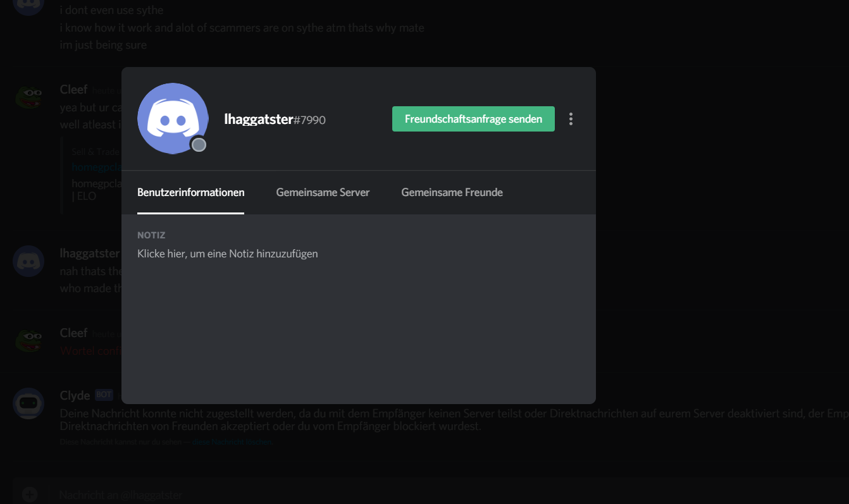Click the 'diese Nachricht löschen' link

click(233, 442)
